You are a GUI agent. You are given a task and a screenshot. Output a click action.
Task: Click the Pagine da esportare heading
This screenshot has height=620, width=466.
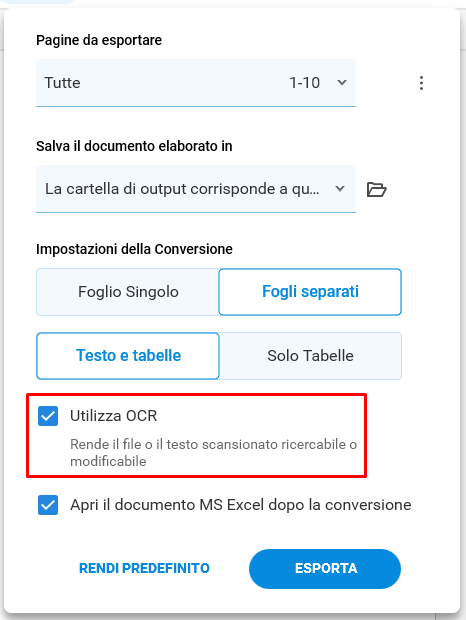click(99, 40)
